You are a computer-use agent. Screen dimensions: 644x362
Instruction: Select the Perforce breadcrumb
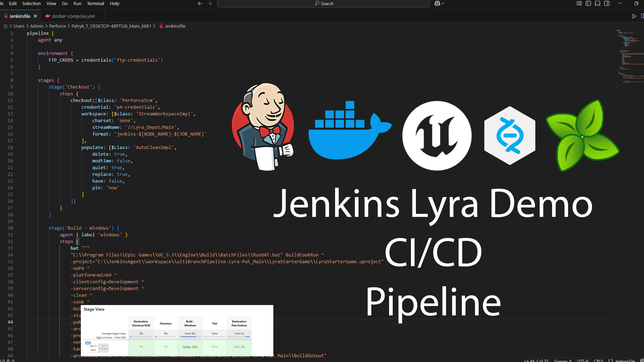[x=57, y=26]
